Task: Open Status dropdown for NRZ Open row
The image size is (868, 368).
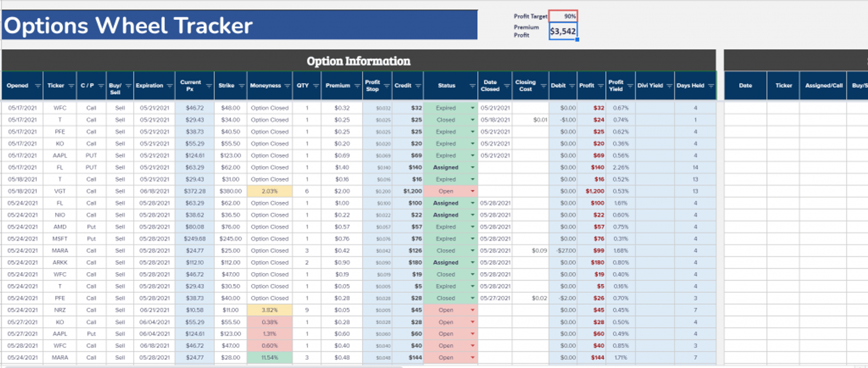Action: pos(472,310)
